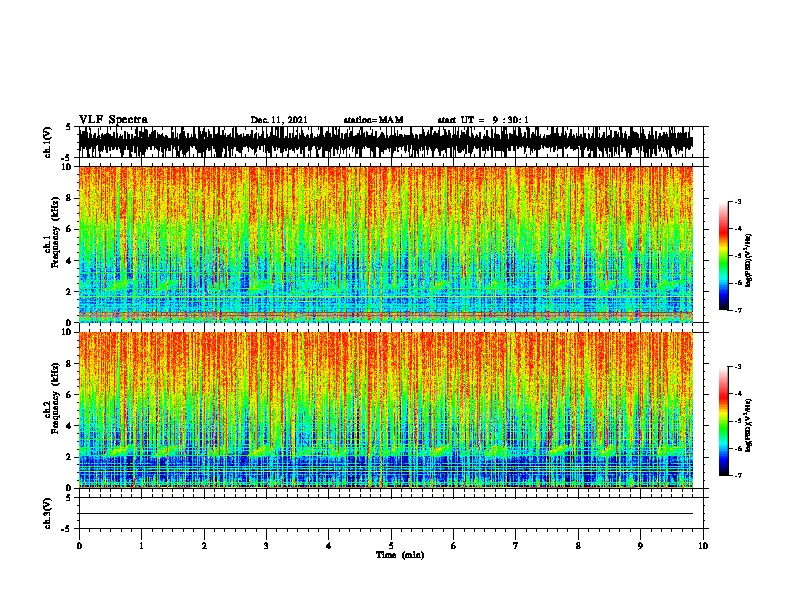Viewport: 792px width, 612px height.
Task: Click the "station=MAM" header label
Action: click(x=373, y=120)
